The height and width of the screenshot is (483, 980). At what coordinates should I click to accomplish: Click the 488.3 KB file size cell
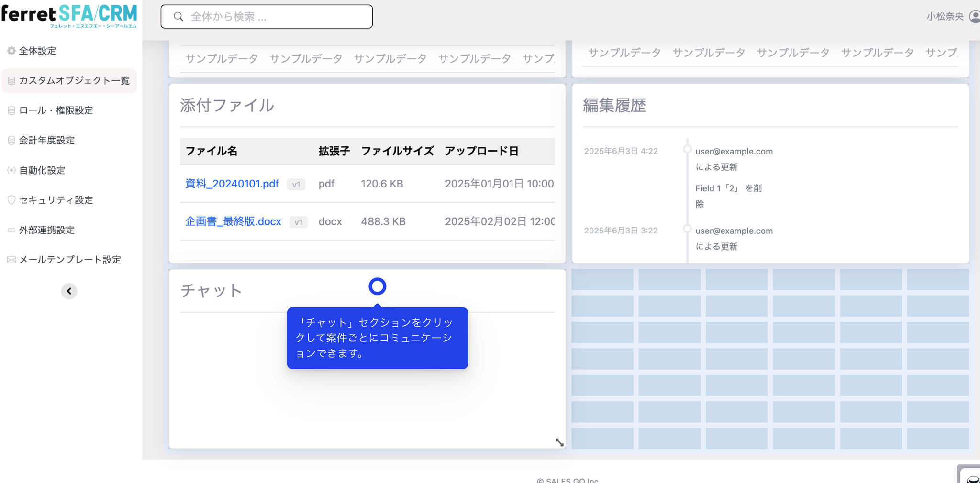pyautogui.click(x=383, y=221)
